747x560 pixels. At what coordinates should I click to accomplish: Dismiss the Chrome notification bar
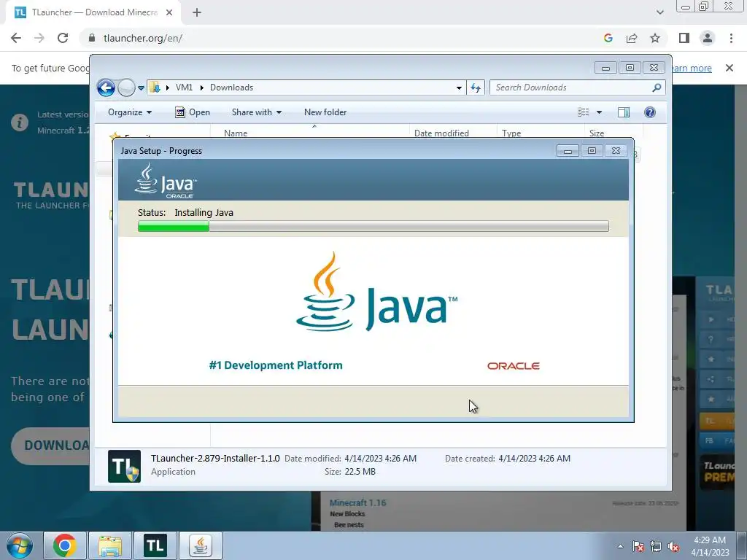729,68
